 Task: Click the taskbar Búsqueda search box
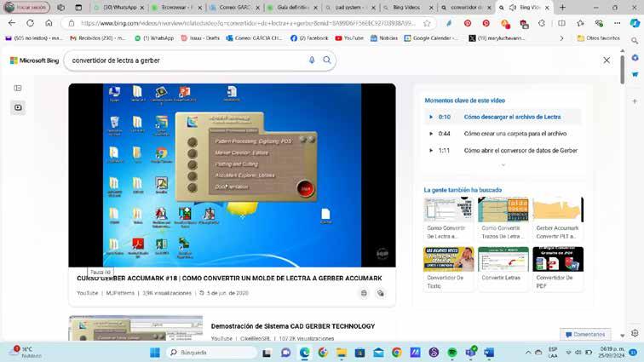coord(211,353)
